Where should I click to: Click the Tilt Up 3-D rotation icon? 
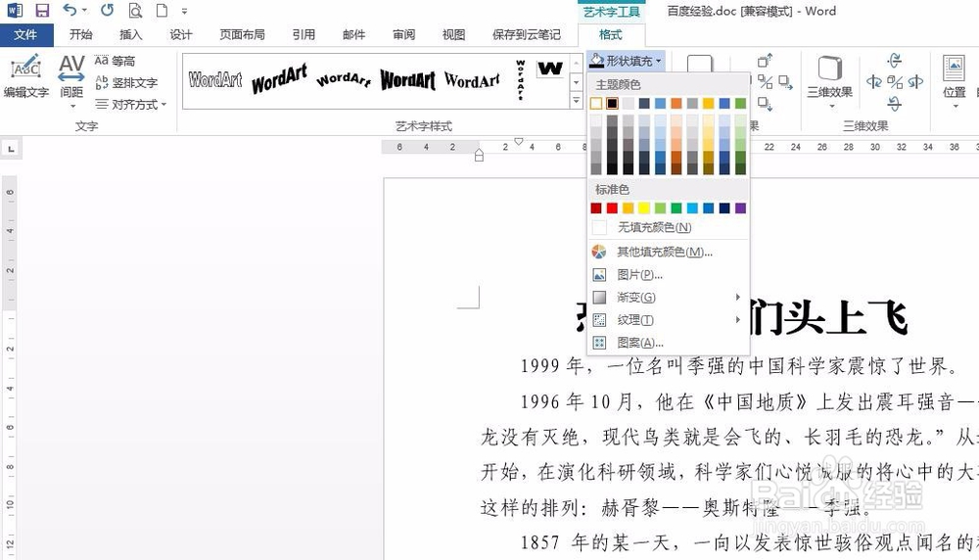pyautogui.click(x=895, y=61)
